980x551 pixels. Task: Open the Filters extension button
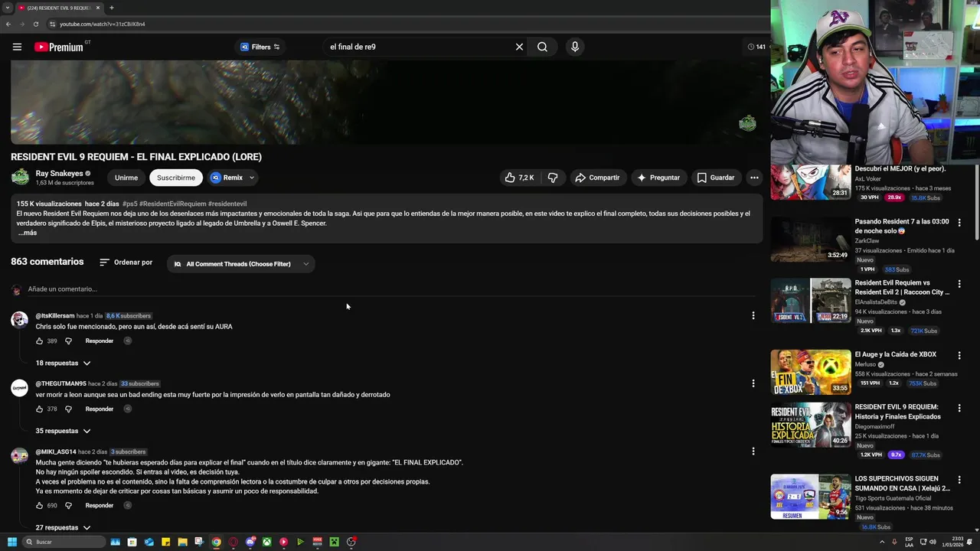point(260,47)
